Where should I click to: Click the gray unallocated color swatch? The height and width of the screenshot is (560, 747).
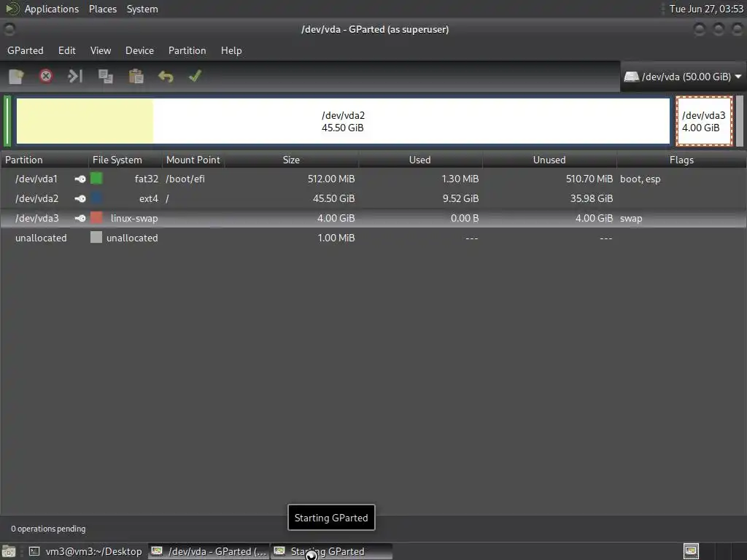click(96, 237)
